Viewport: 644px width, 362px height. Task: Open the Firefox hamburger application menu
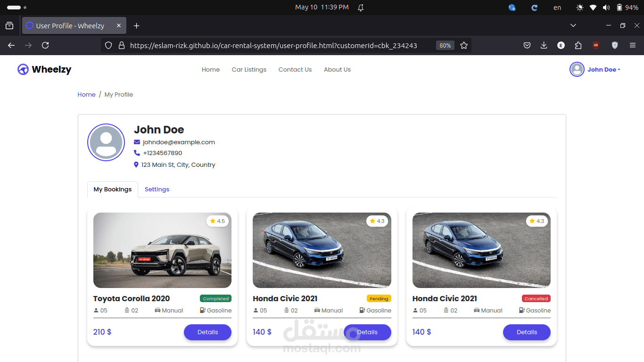click(633, 45)
